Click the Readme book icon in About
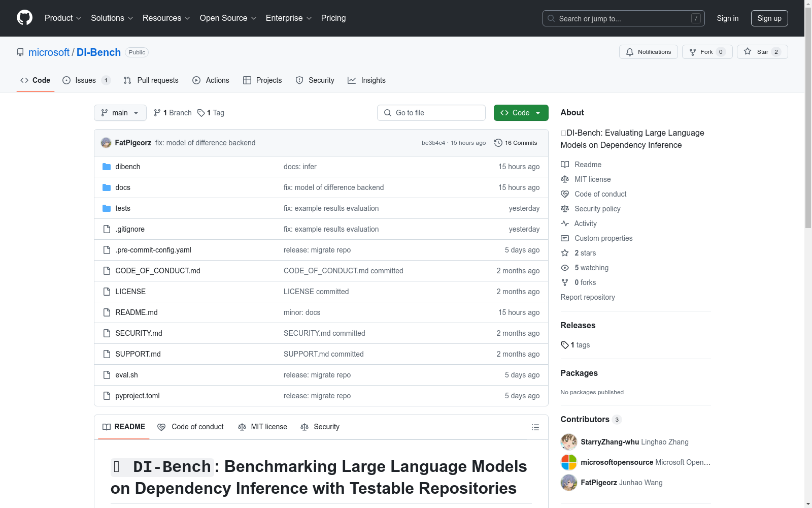 click(x=565, y=165)
